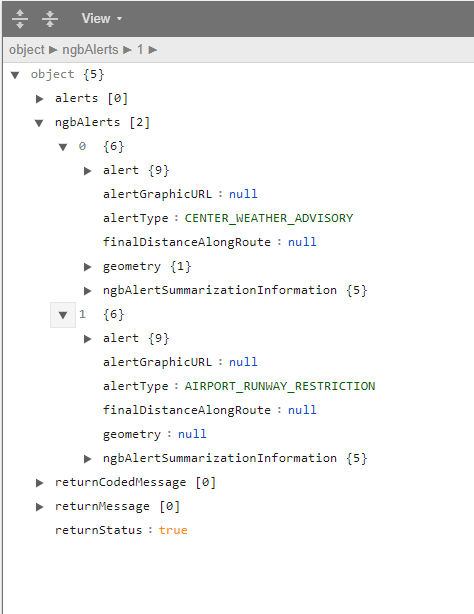Click the breadcrumb arrow after index 1

153,50
